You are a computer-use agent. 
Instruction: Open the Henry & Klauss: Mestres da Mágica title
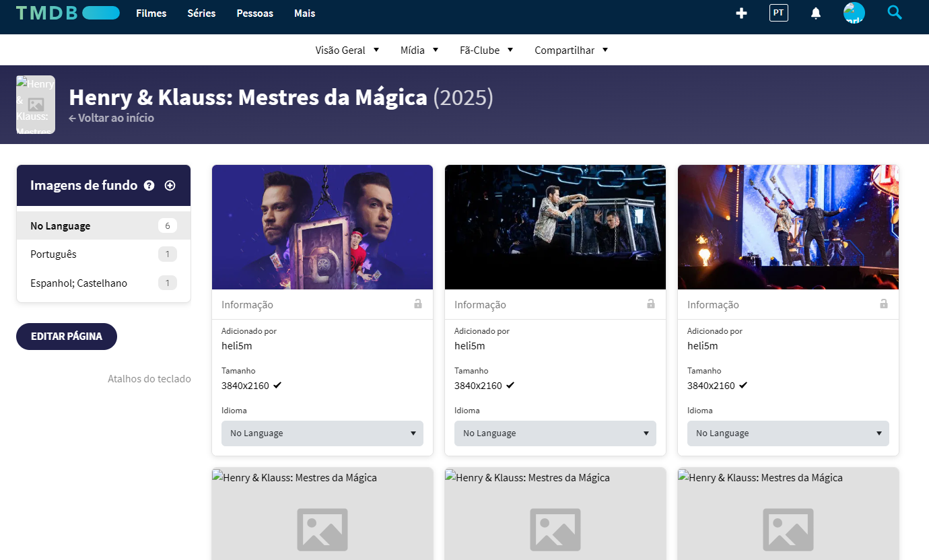pos(248,98)
